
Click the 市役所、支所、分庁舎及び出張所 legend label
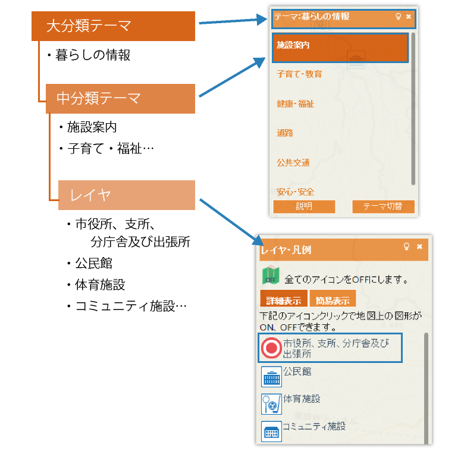tap(336, 349)
